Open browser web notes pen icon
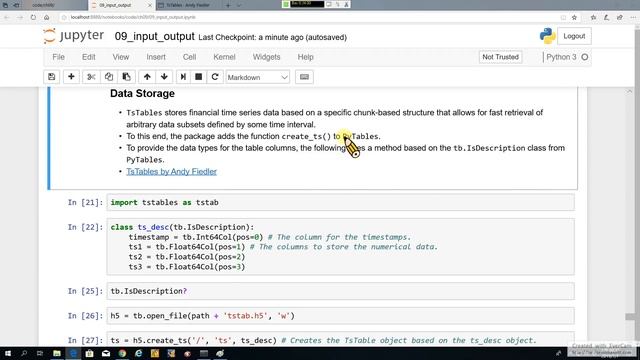The width and height of the screenshot is (640, 360). click(x=607, y=17)
